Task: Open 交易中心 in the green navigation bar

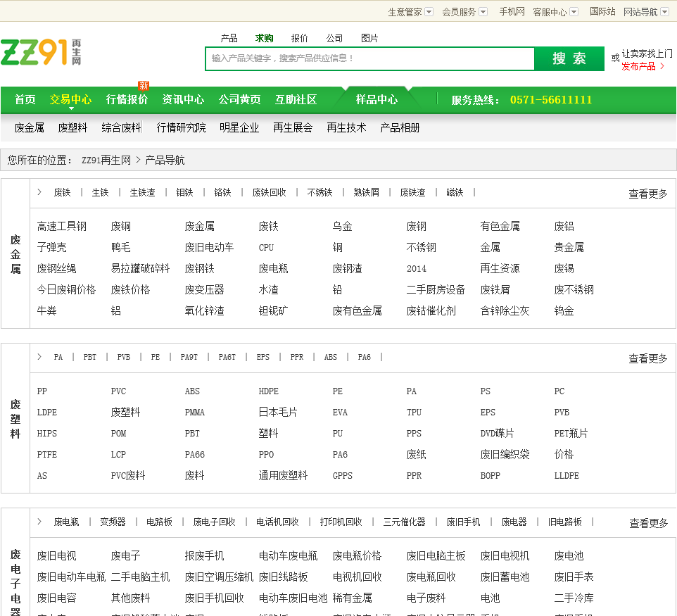Action: coord(70,99)
